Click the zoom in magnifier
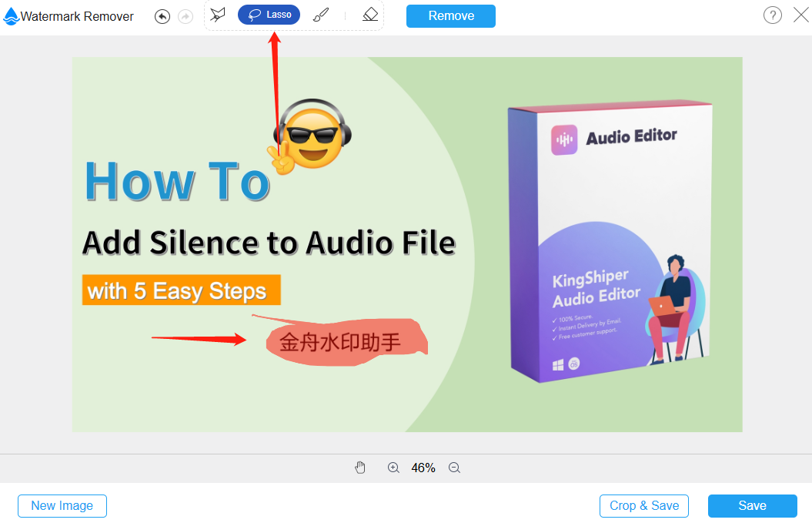Image resolution: width=812 pixels, height=523 pixels. coord(393,468)
